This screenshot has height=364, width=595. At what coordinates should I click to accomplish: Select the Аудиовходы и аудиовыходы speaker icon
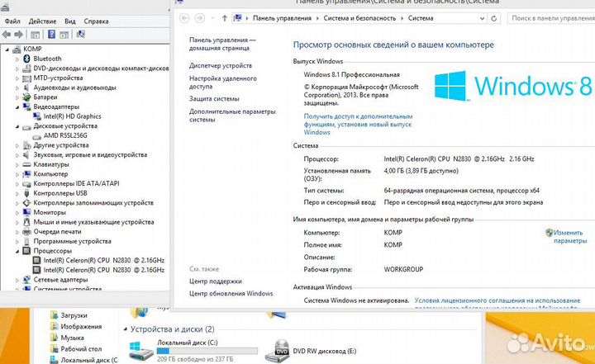point(26,87)
